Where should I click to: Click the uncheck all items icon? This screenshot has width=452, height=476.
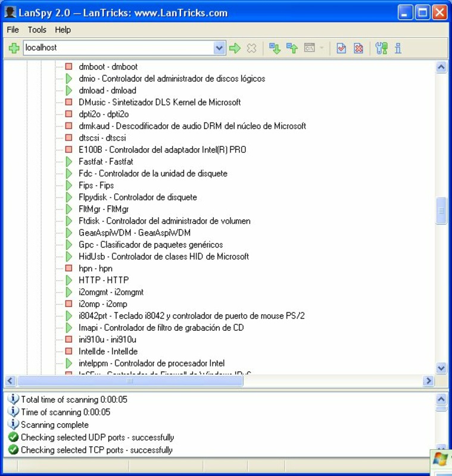point(359,48)
